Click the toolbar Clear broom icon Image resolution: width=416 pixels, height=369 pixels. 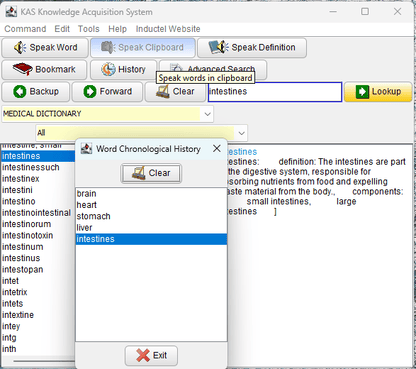(x=162, y=92)
